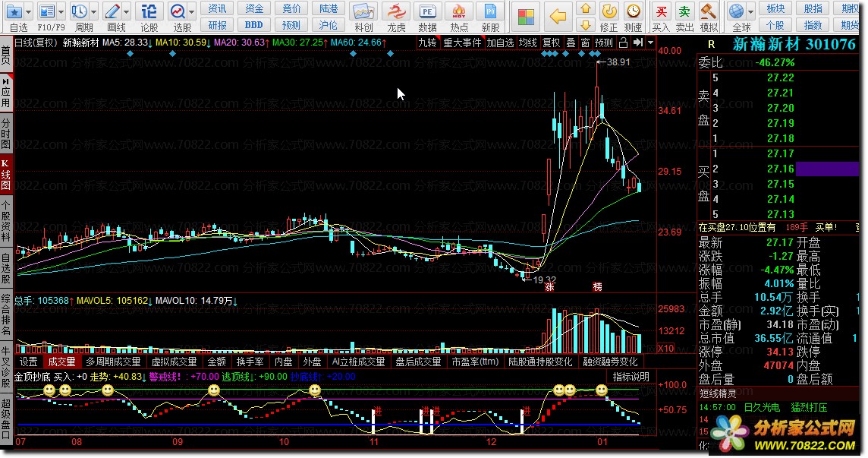
Task: Click the four-color grid layout icon
Action: pos(526,17)
